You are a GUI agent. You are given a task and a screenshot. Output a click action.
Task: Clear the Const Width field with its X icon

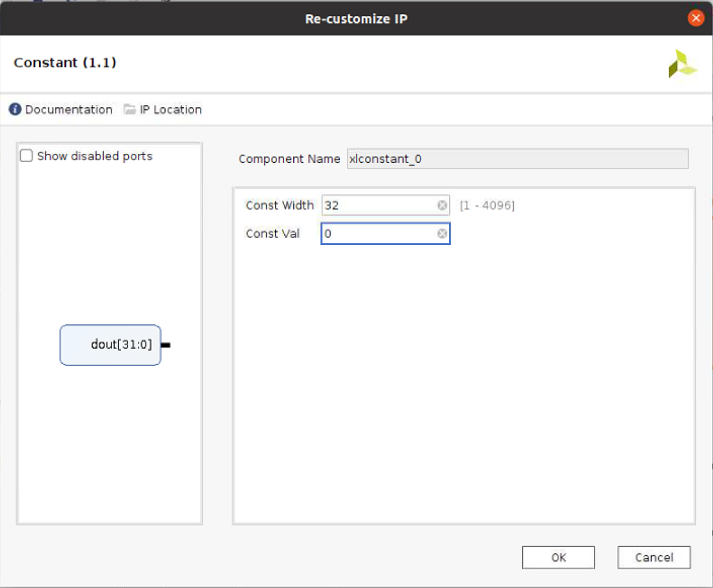(442, 205)
